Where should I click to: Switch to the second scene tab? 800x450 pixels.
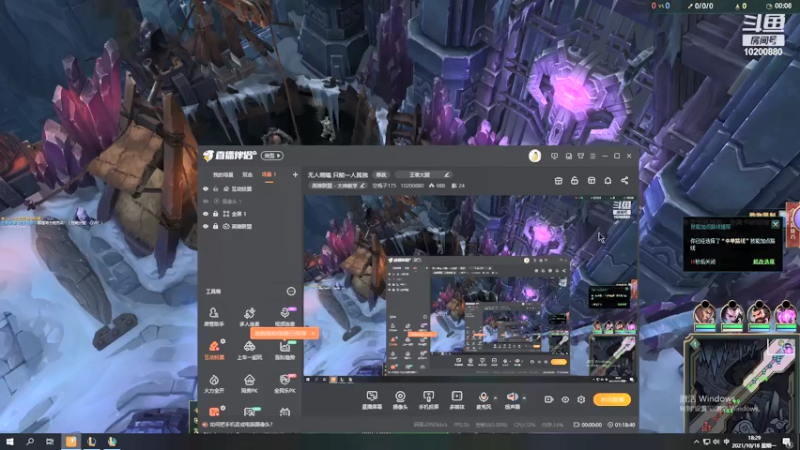pyautogui.click(x=247, y=174)
